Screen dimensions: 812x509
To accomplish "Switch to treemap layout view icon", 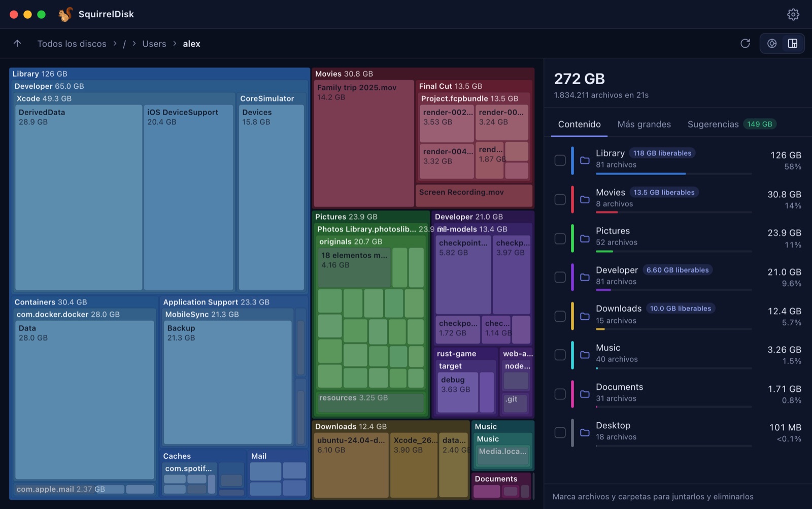I will (793, 44).
